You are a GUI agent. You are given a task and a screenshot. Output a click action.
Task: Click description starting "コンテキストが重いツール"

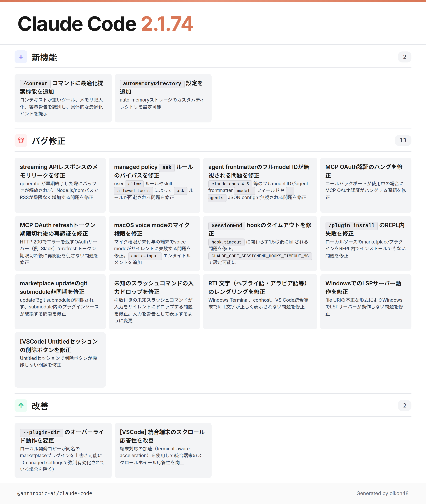click(x=62, y=107)
